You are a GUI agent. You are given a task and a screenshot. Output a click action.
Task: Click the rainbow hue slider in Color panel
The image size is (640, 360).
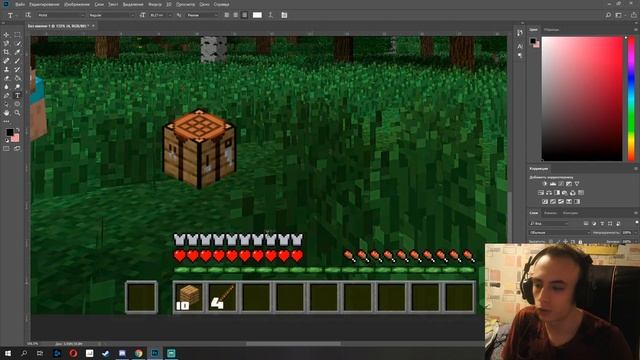click(631, 99)
